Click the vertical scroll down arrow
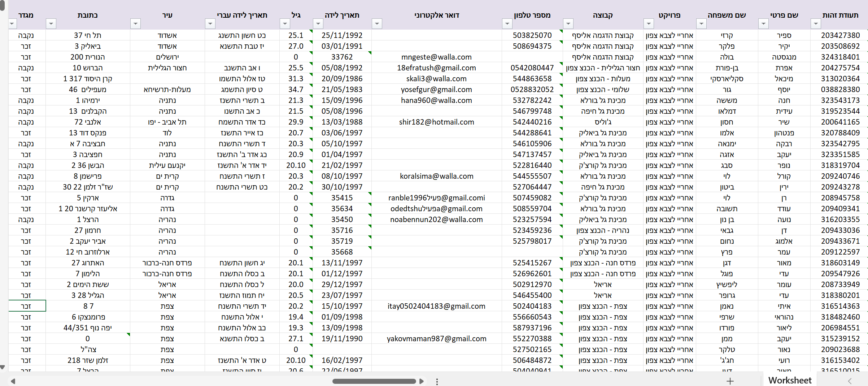 click(3, 367)
